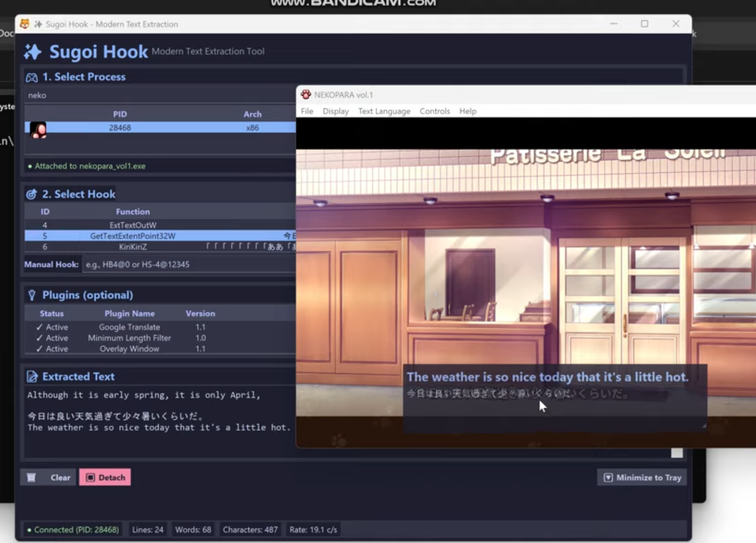Viewport: 756px width, 543px height.
Task: Click the trash icon on Clear button
Action: 31,477
